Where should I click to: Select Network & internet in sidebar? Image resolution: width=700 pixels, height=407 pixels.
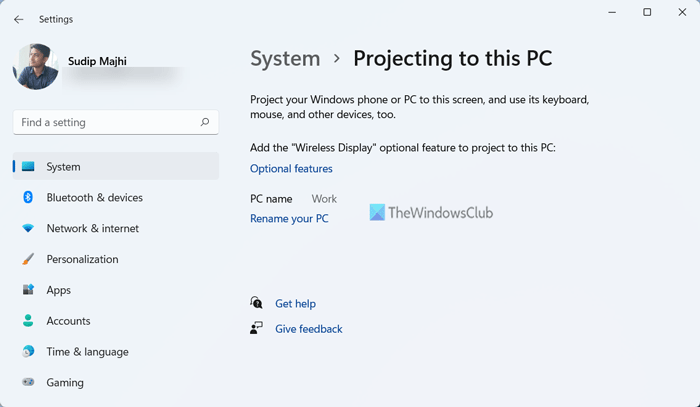tap(92, 229)
